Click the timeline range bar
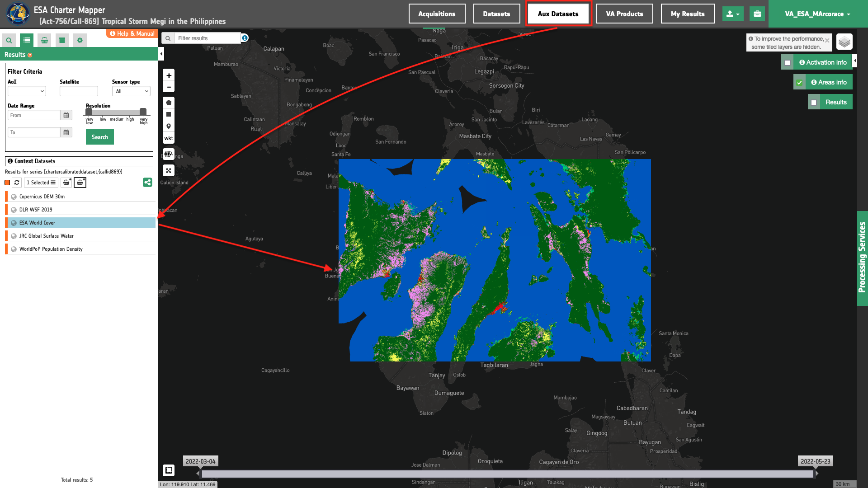The image size is (868, 488). point(507,474)
